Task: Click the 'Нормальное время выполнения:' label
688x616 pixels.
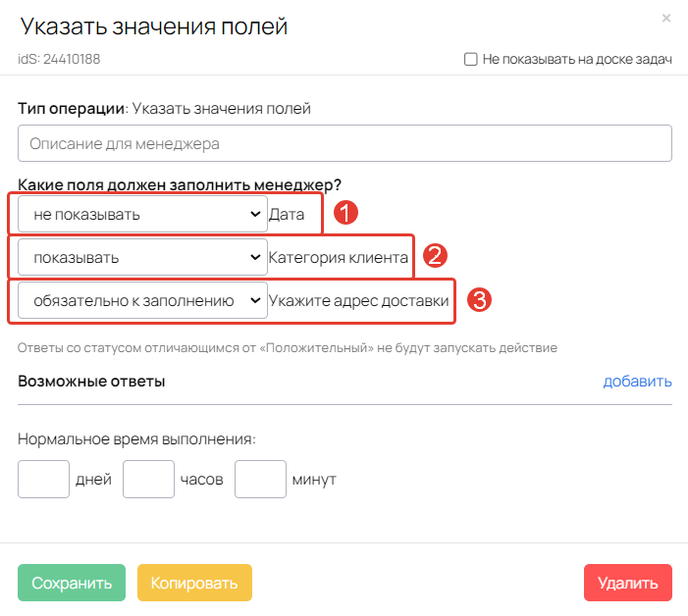Action: tap(136, 438)
